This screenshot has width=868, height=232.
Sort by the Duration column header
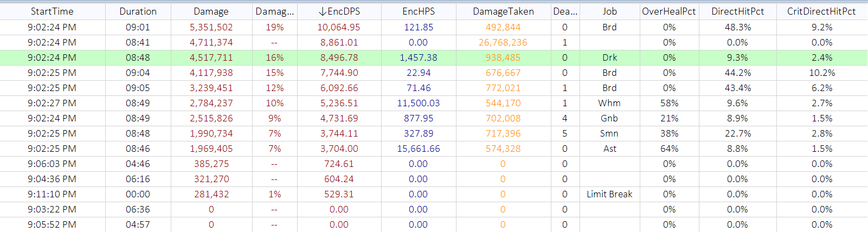tap(138, 11)
